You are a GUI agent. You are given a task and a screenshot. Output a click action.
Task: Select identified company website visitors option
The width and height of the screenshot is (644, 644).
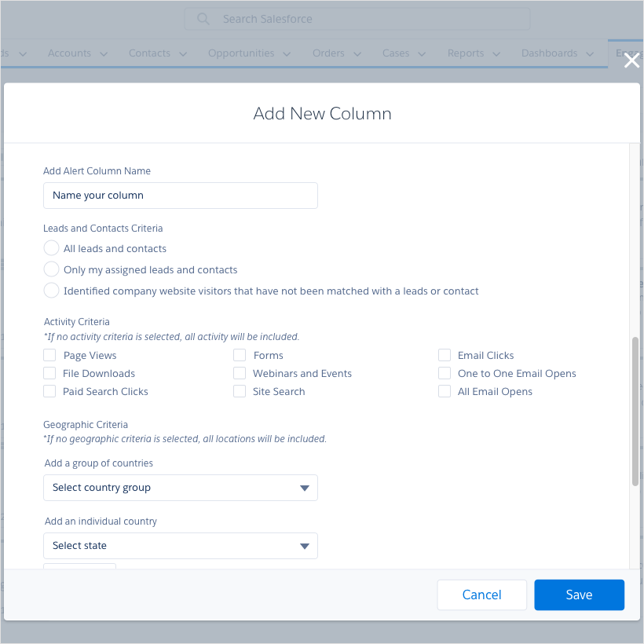[x=51, y=290]
